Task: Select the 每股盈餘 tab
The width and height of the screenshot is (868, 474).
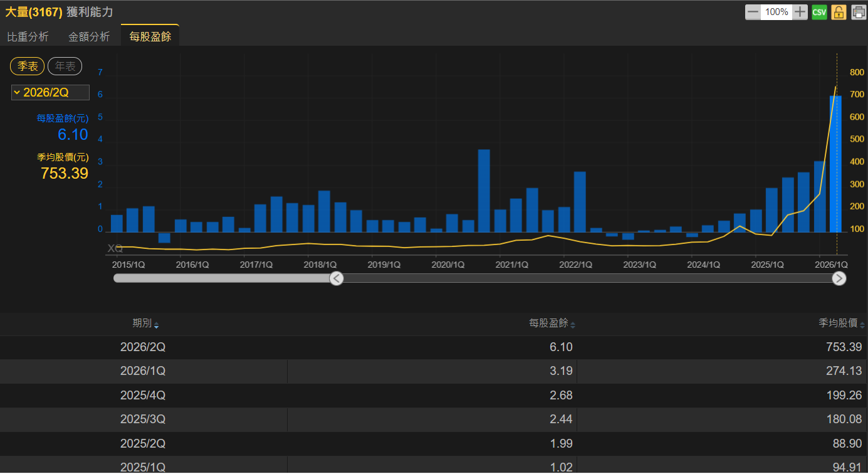Action: coord(150,37)
